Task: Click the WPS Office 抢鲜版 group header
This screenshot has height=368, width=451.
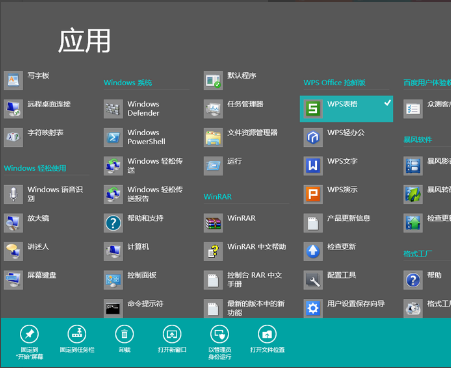Action: coord(334,83)
